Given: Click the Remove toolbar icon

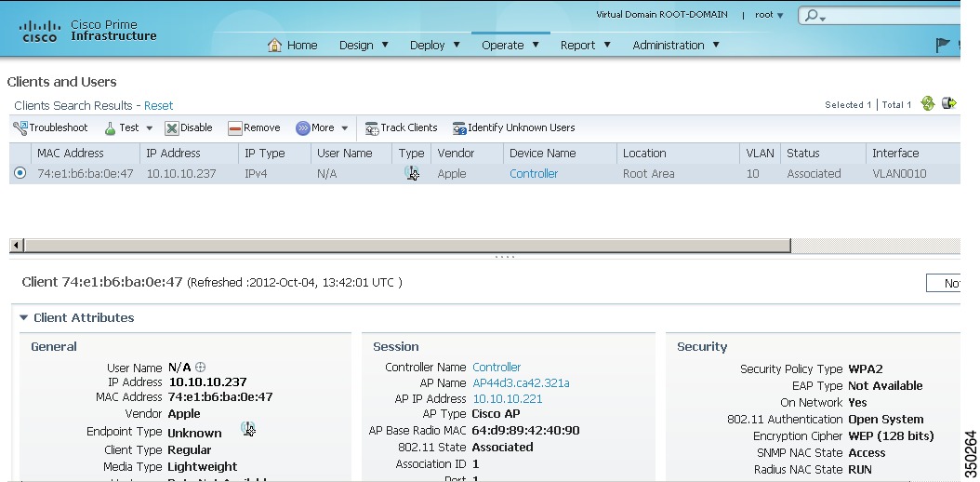Looking at the screenshot, I should (x=235, y=128).
